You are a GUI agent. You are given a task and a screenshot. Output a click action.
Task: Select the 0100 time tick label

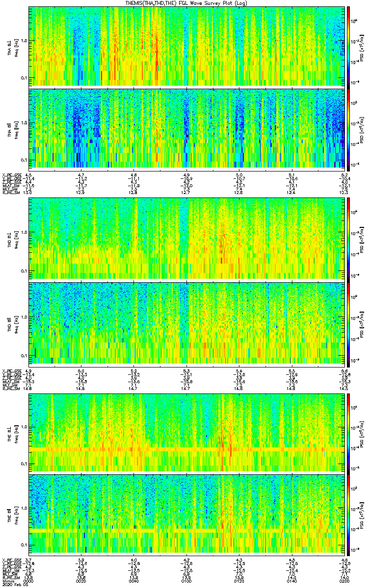186,581
